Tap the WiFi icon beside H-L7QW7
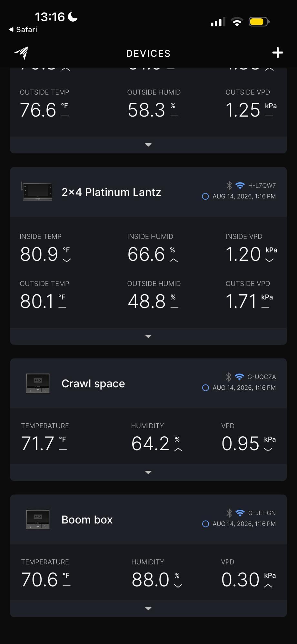Image resolution: width=297 pixels, height=644 pixels. point(240,185)
